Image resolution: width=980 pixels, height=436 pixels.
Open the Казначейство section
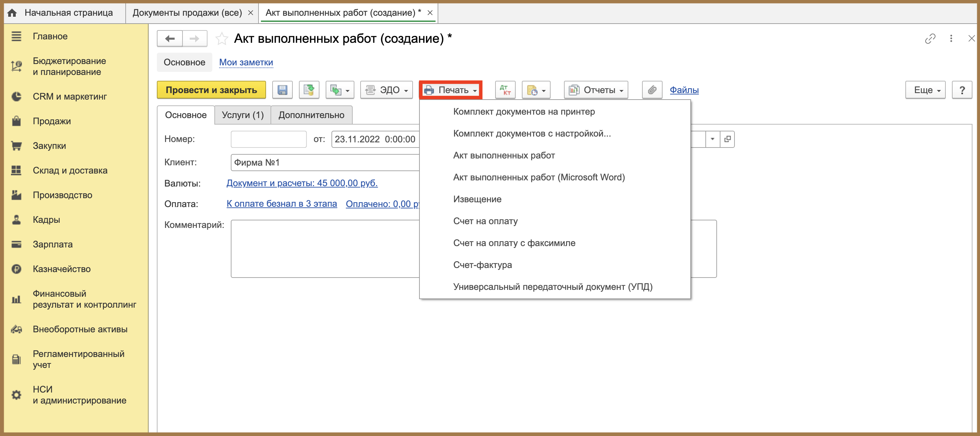62,269
